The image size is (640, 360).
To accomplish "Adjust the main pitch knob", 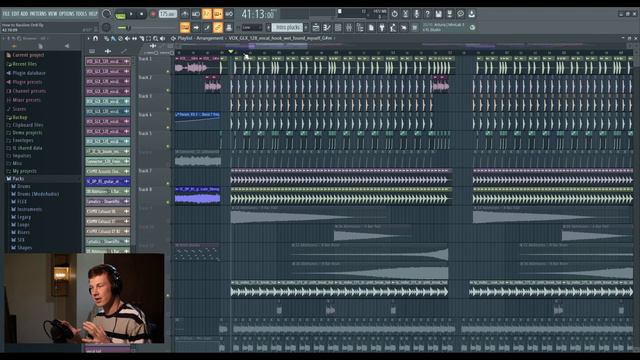I will pyautogui.click(x=106, y=27).
